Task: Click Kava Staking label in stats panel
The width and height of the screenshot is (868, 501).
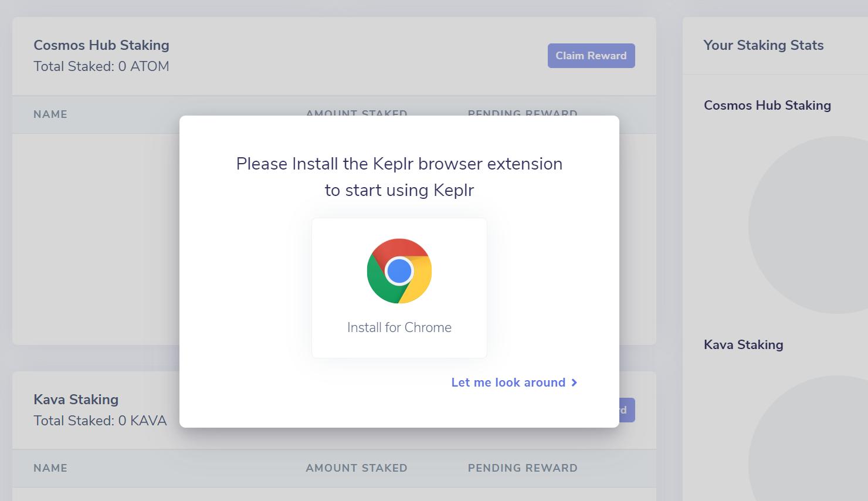Action: 744,345
